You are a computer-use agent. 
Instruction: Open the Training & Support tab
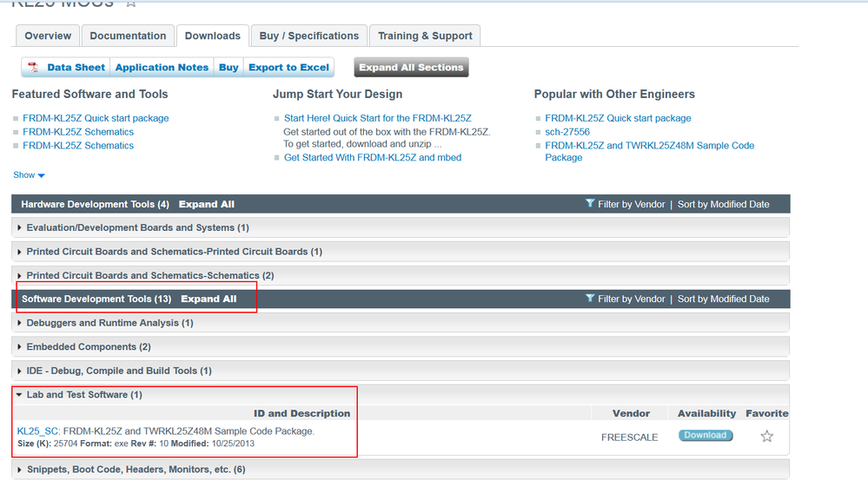pos(425,36)
